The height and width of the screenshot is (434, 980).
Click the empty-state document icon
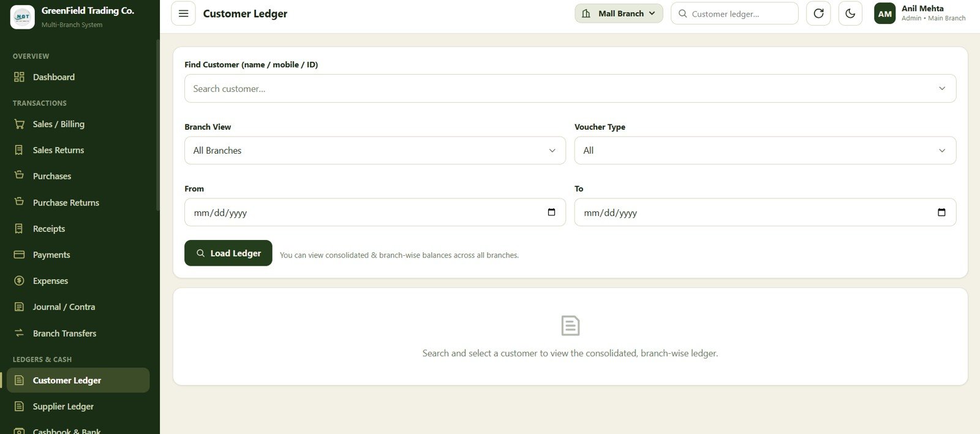pyautogui.click(x=570, y=326)
